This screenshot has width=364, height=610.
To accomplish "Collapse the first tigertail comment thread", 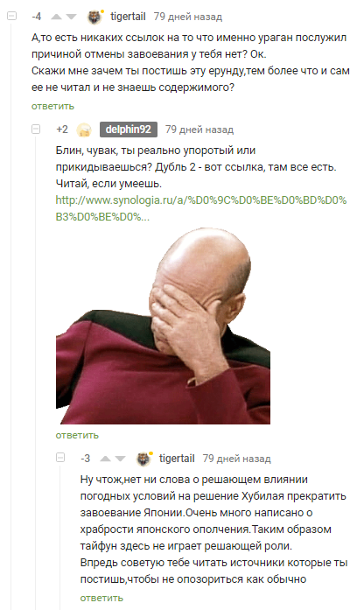I will pos(12,16).
